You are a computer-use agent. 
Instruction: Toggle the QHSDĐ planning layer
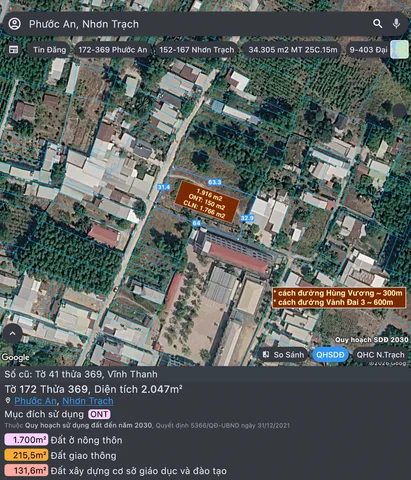330,355
